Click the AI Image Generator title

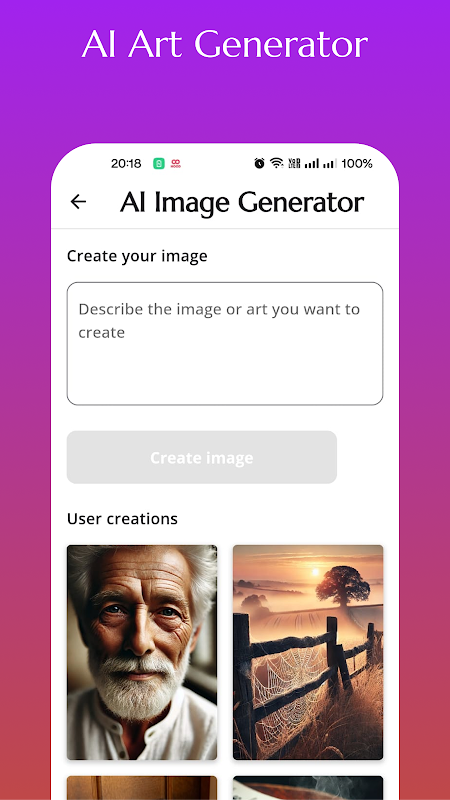pos(242,203)
